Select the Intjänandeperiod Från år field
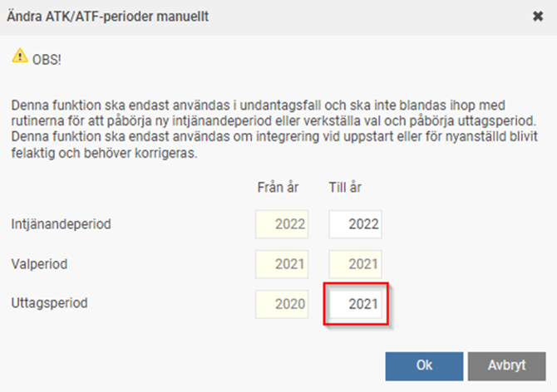 (x=282, y=224)
